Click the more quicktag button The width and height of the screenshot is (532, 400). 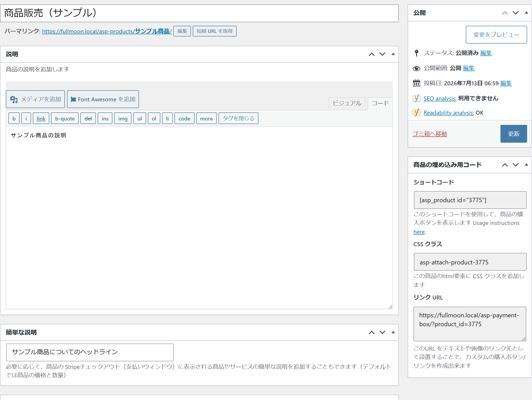(206, 118)
